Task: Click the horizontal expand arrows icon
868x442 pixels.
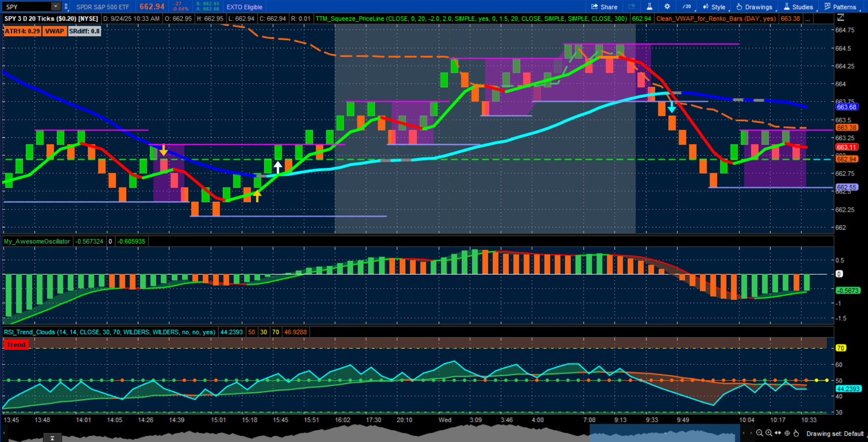Action: click(x=777, y=433)
